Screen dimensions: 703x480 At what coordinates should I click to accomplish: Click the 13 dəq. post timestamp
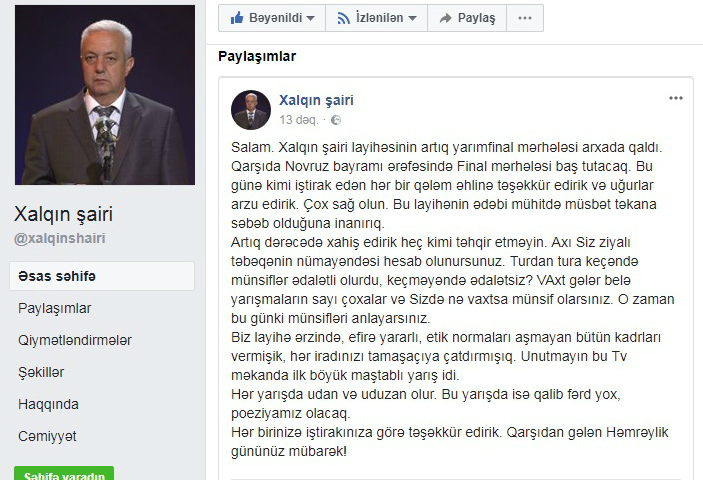(x=299, y=120)
